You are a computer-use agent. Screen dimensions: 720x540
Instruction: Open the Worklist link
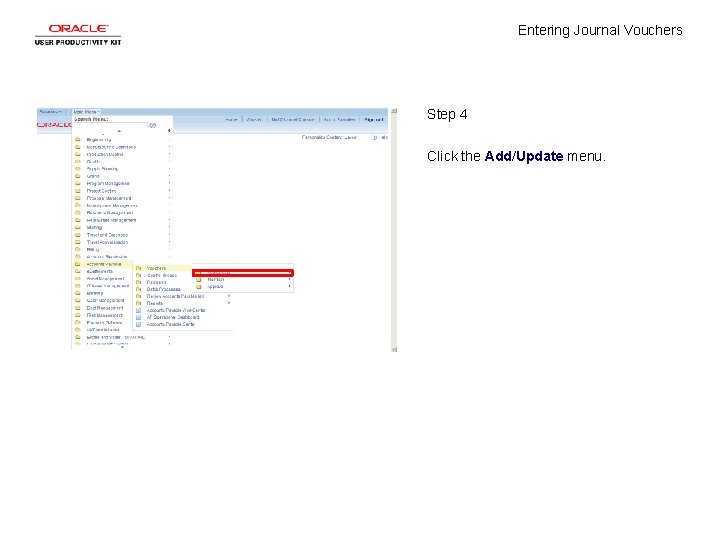tap(254, 120)
